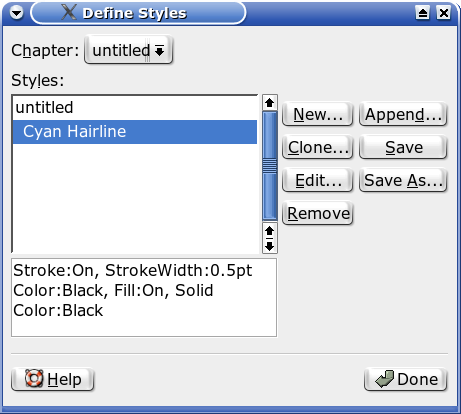Shade the window using the roll-up icon
461x414 pixels.
pyautogui.click(x=422, y=13)
